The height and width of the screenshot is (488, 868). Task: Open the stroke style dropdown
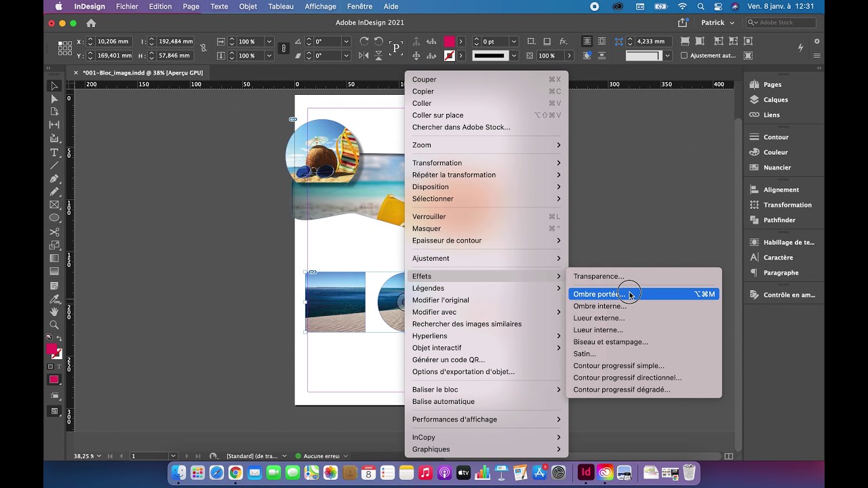(x=513, y=56)
